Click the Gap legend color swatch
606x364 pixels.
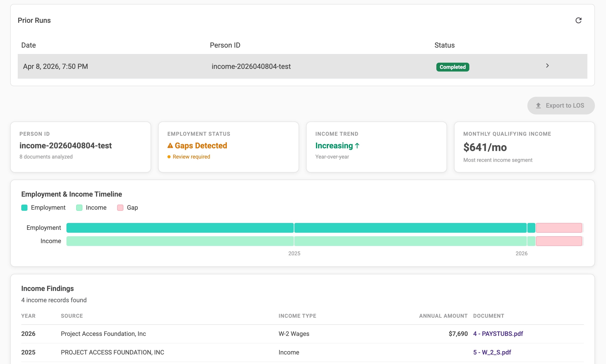click(120, 208)
